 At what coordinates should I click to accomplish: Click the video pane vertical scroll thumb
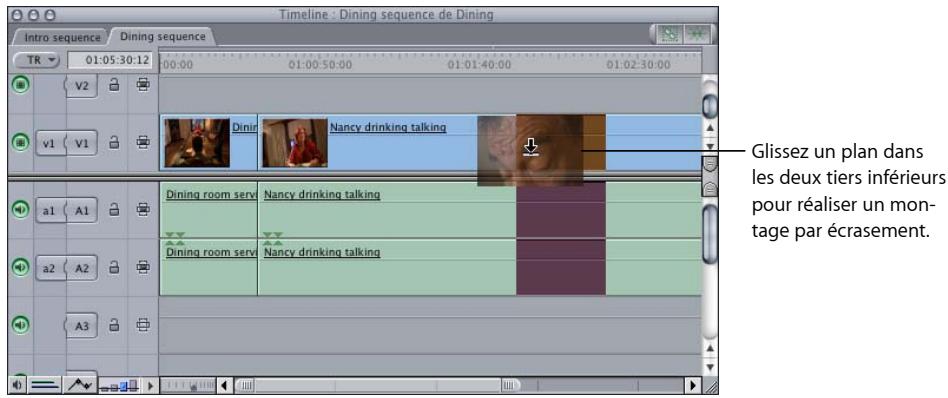point(710,106)
